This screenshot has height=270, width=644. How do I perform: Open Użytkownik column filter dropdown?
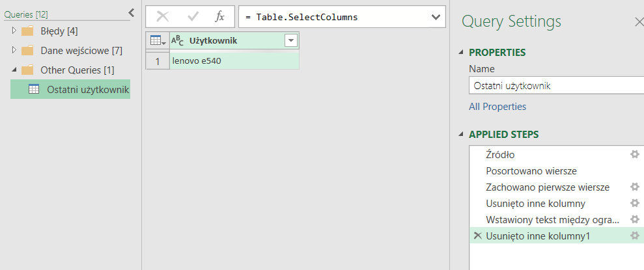point(290,41)
